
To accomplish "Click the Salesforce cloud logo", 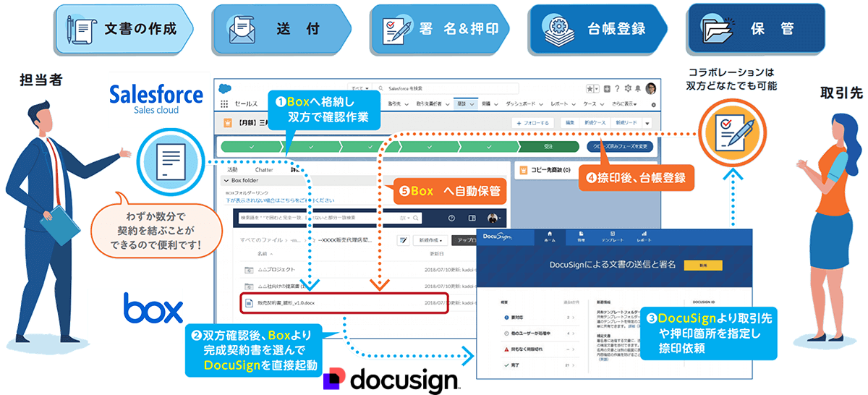I will 225,88.
